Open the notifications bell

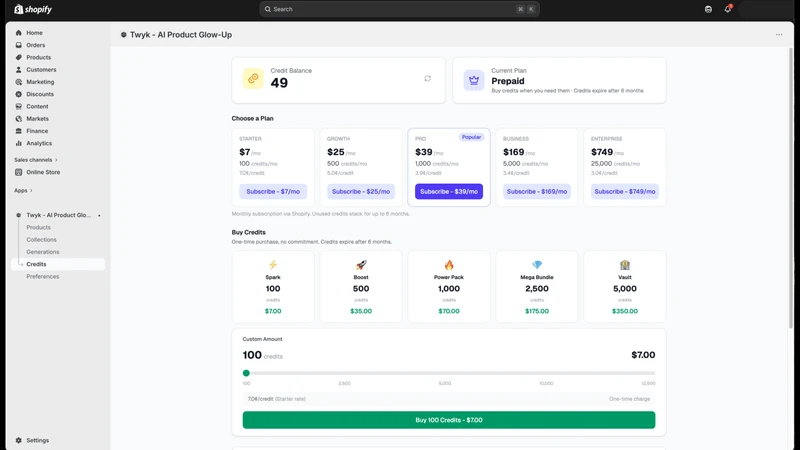click(x=728, y=9)
